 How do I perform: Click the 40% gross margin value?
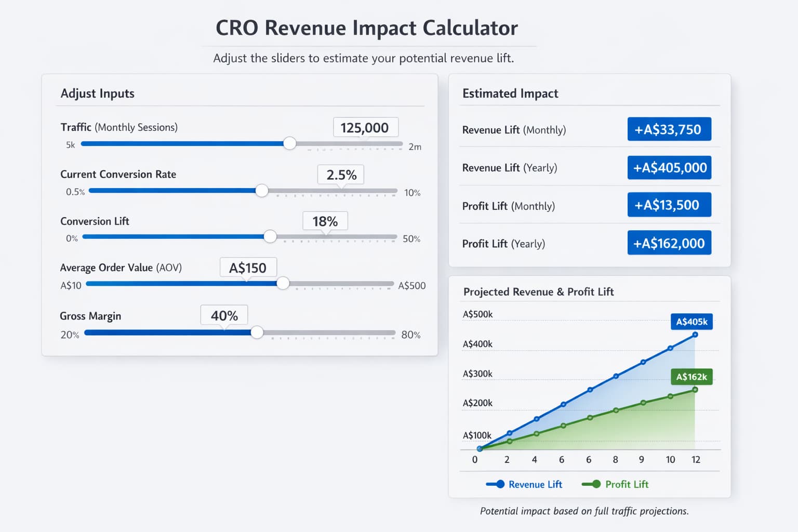[224, 315]
